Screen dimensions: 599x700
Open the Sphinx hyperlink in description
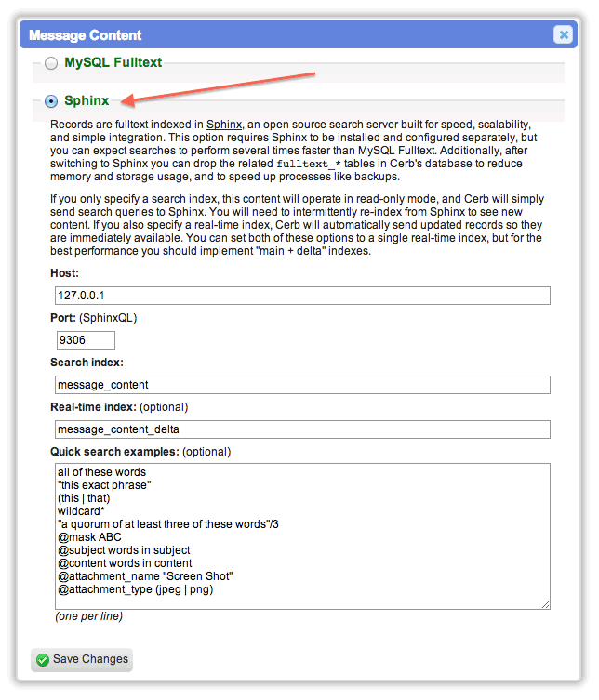[x=224, y=125]
